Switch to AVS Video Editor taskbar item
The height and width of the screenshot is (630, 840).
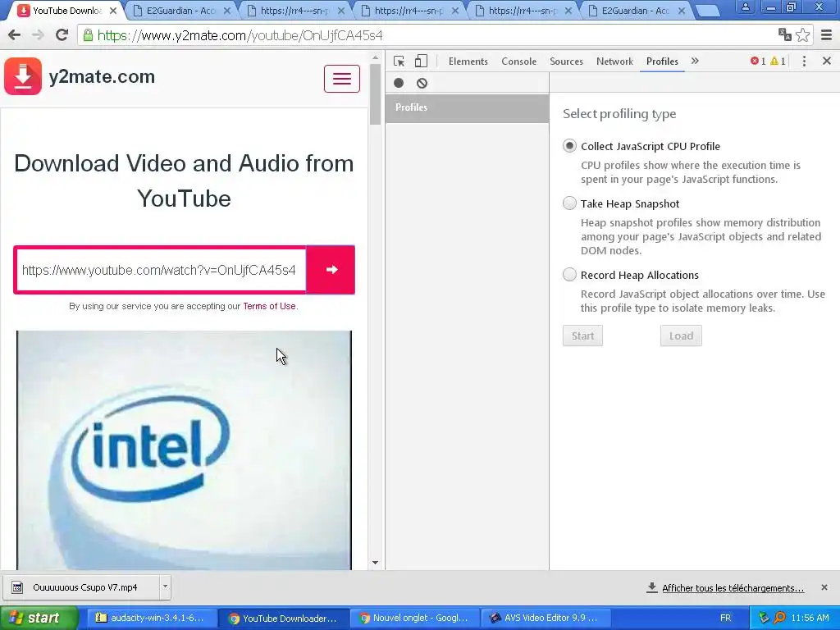click(545, 618)
